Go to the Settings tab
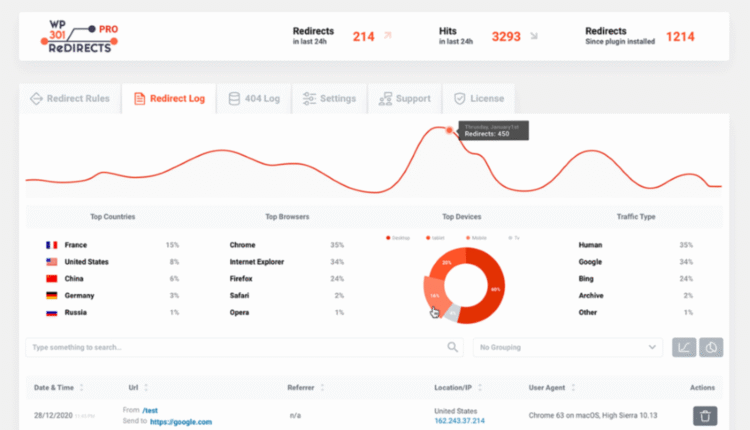Screen dimensions: 750x430 [329, 99]
